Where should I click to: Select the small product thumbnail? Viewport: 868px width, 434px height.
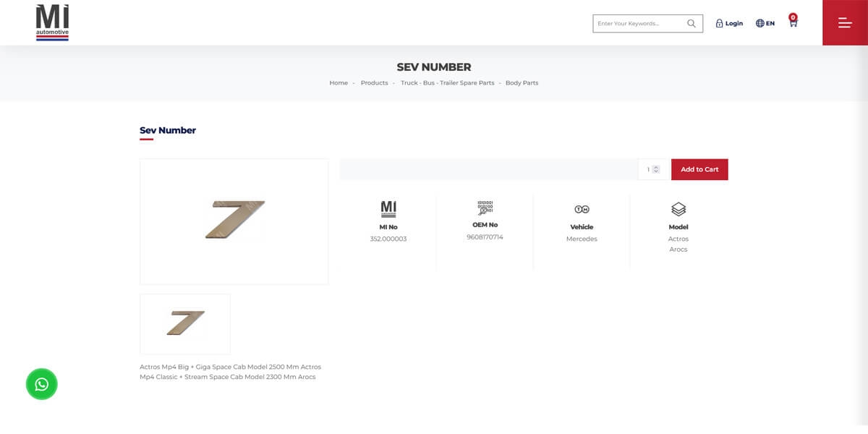(x=185, y=324)
